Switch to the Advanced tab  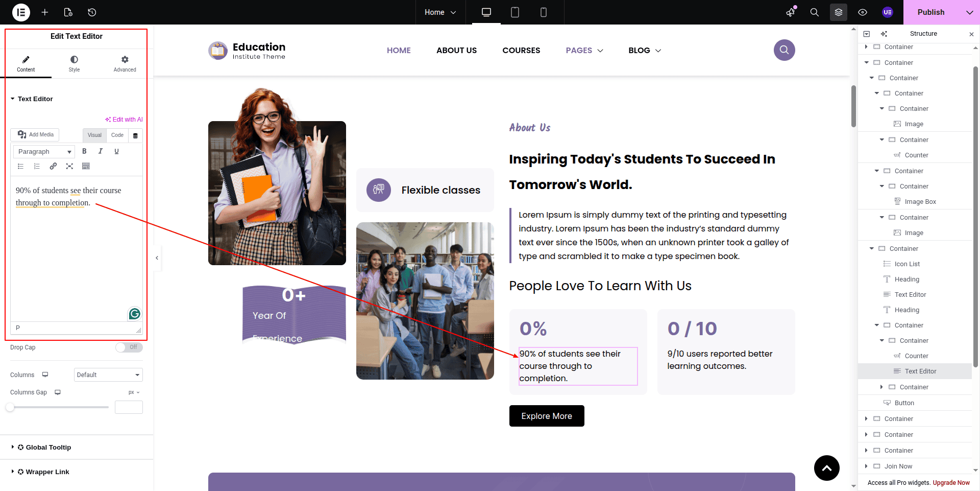tap(125, 64)
